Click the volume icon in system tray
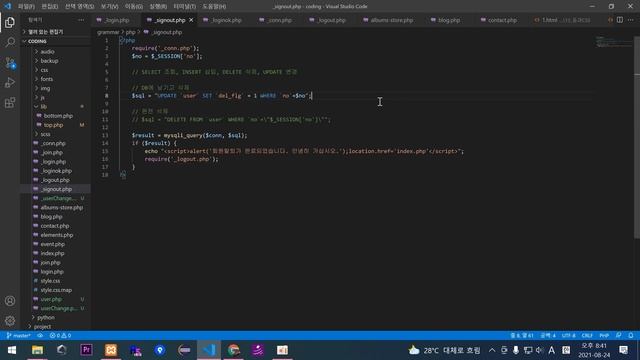The width and height of the screenshot is (640, 360). click(x=539, y=350)
